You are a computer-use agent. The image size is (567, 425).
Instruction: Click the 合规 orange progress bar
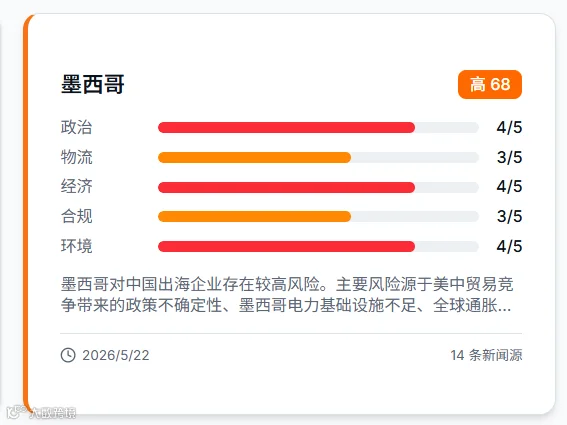(x=318, y=216)
